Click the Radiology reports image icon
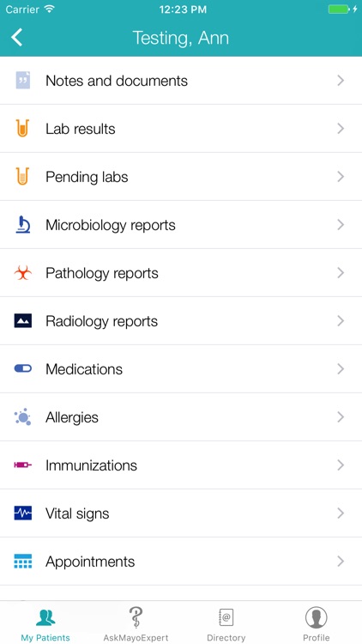Screen dimensions: 362x644 pyautogui.click(x=22, y=321)
